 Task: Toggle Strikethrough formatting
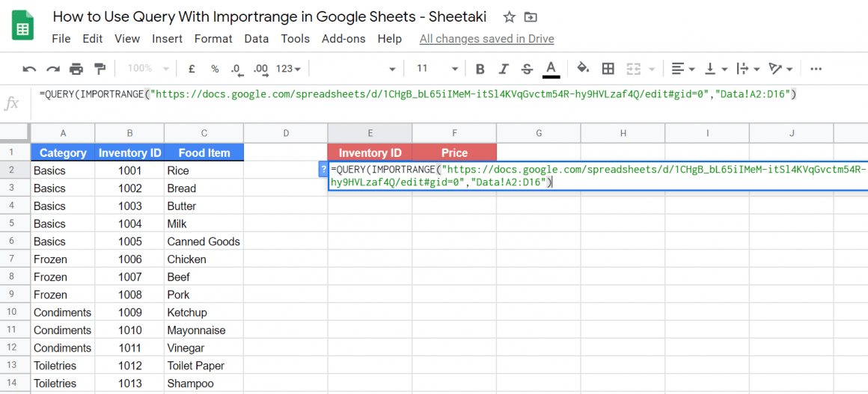point(527,70)
